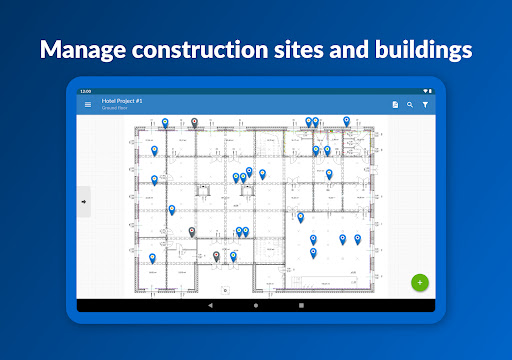Screen dimensions: 512x360
Task: Select the pin in bottom-left room
Action: coord(152,258)
